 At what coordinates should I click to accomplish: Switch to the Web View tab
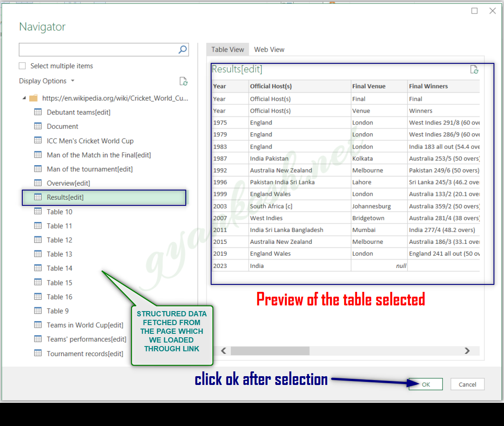tap(269, 49)
